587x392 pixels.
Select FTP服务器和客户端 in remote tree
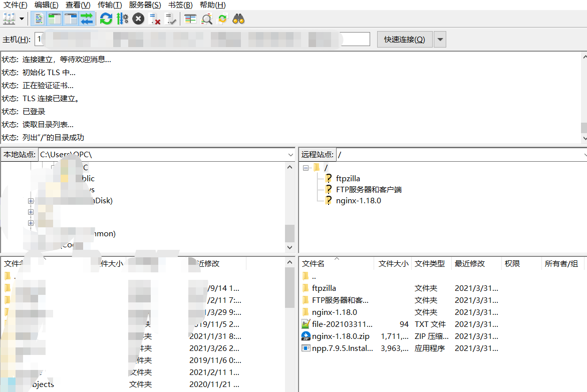tap(369, 189)
